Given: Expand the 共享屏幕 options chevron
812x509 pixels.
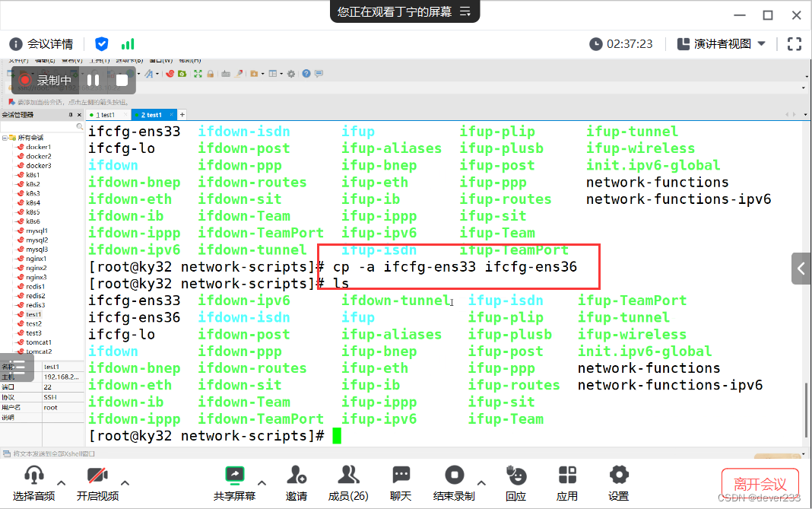Looking at the screenshot, I should [x=262, y=483].
